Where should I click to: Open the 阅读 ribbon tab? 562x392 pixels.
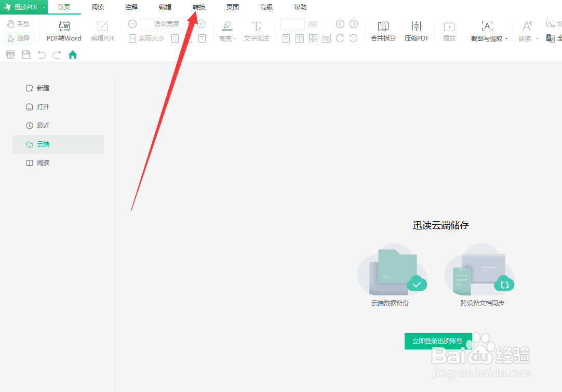point(98,7)
